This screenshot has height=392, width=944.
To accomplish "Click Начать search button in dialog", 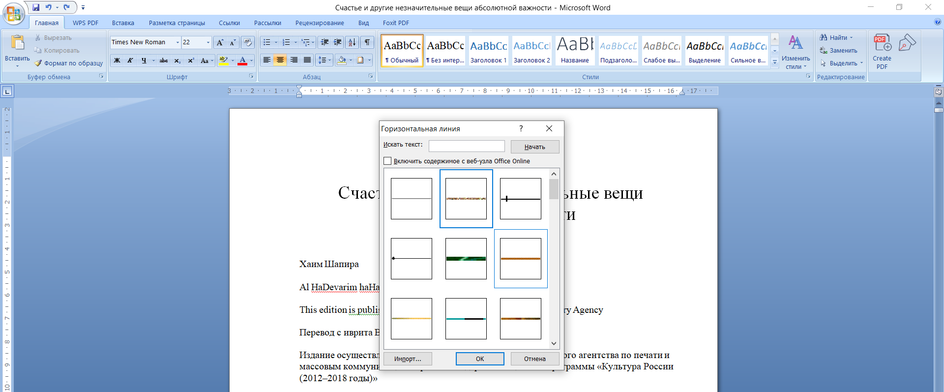I will [x=535, y=146].
